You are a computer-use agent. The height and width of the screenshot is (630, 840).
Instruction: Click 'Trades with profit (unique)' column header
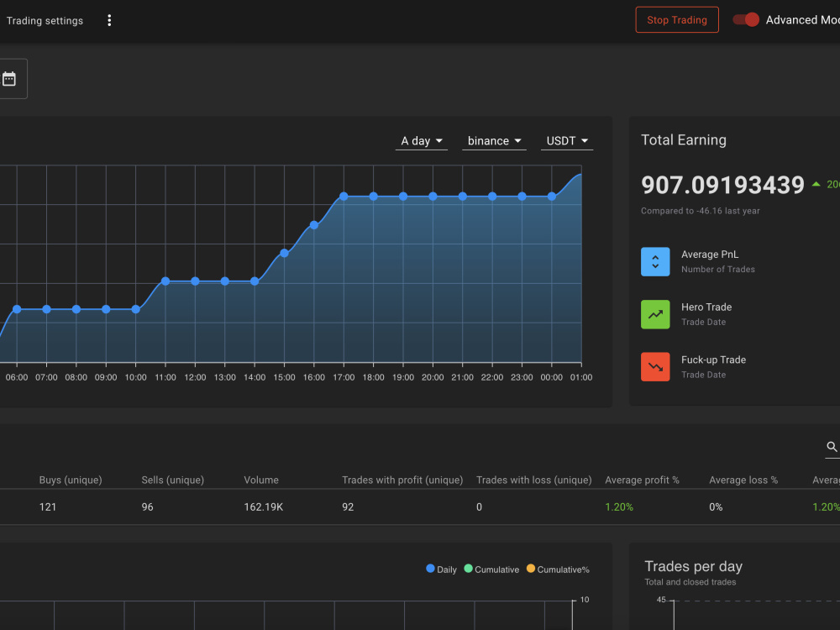pyautogui.click(x=402, y=480)
